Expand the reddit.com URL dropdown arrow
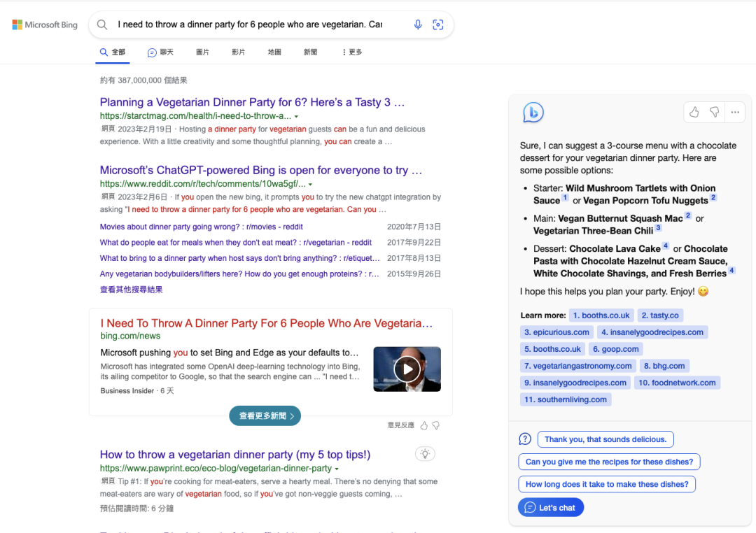Viewport: 756px width, 533px height. pos(310,185)
